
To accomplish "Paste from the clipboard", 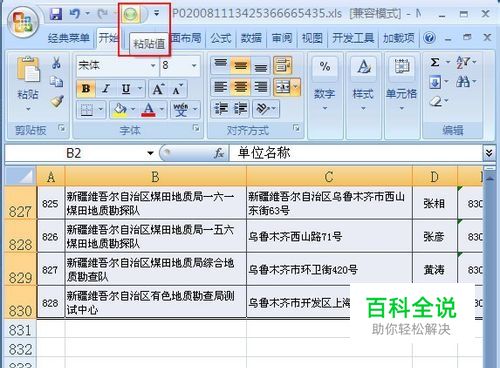I will (28, 70).
